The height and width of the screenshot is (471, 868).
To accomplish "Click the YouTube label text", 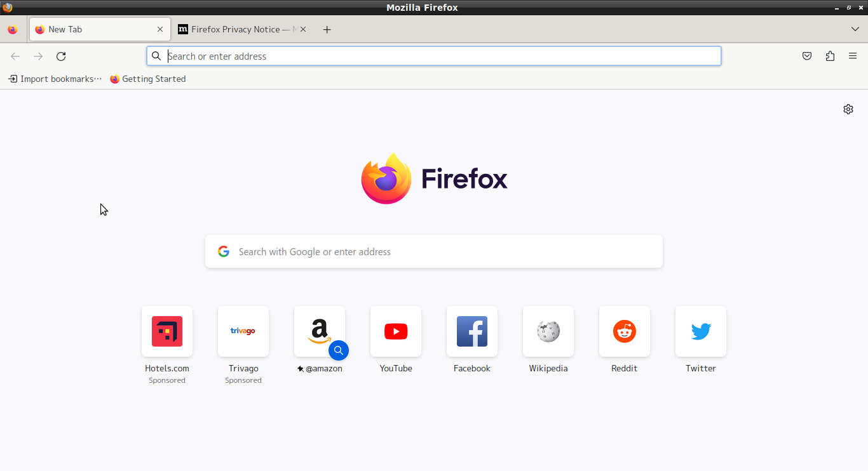I will click(x=396, y=368).
